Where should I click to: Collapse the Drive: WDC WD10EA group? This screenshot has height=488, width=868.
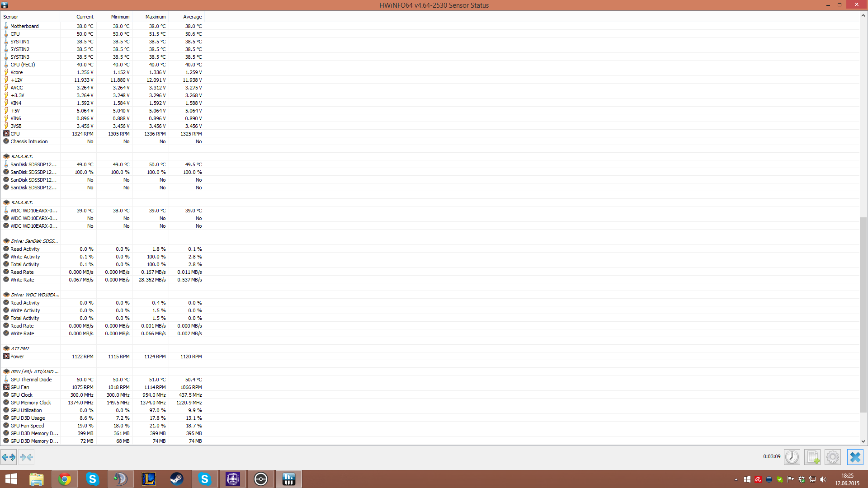[34, 295]
